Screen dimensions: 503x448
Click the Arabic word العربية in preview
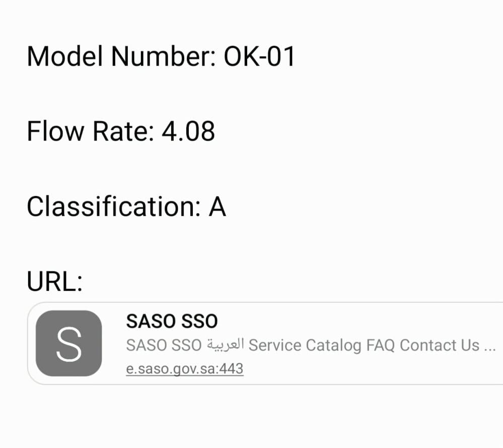click(225, 345)
